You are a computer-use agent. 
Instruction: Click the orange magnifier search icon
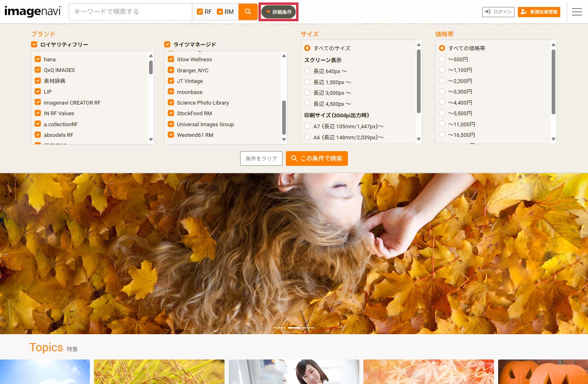248,12
